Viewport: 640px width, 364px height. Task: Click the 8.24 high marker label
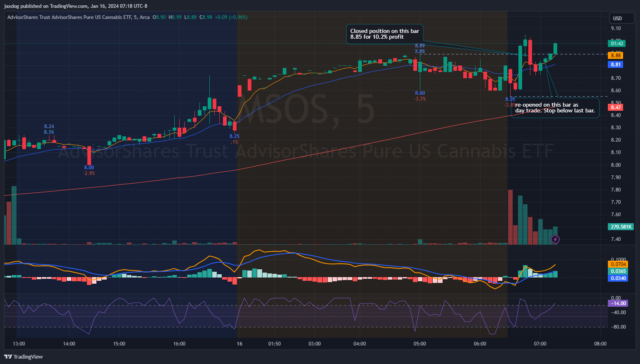point(49,126)
